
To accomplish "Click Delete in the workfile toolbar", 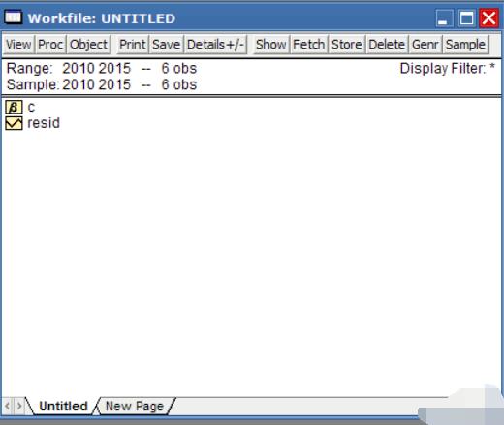I will [387, 45].
